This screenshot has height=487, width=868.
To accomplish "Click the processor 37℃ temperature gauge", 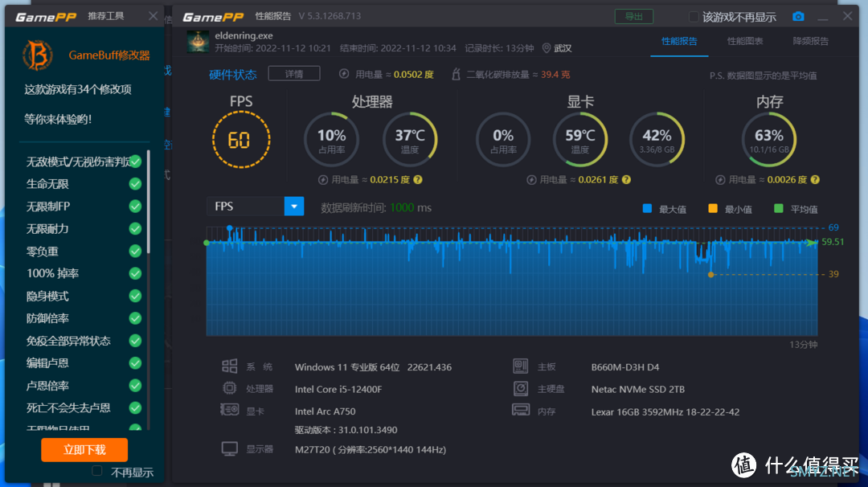I will coord(410,140).
